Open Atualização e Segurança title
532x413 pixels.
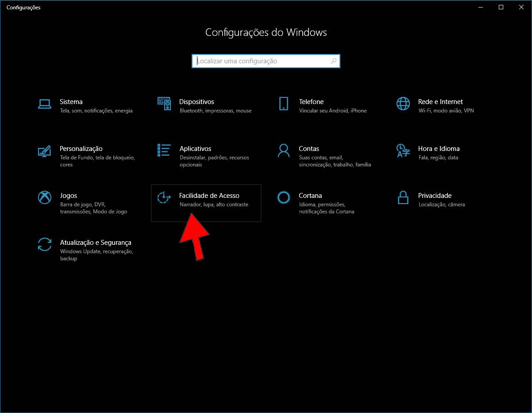coord(96,243)
